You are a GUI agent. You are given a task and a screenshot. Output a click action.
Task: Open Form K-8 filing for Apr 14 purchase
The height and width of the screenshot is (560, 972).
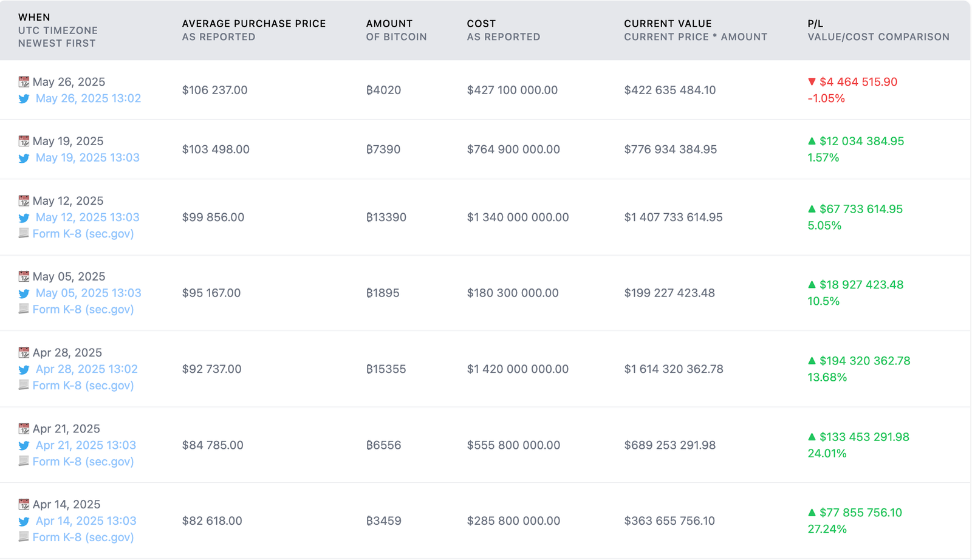point(83,537)
